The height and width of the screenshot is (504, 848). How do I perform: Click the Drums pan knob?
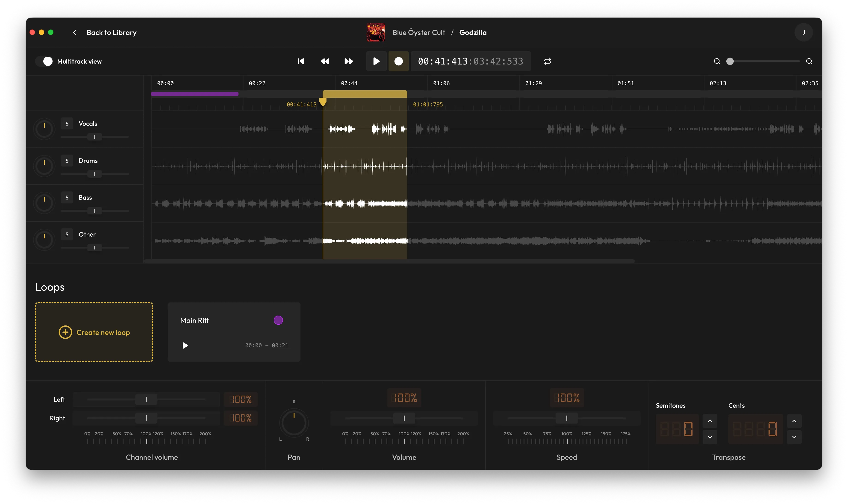coord(44,166)
